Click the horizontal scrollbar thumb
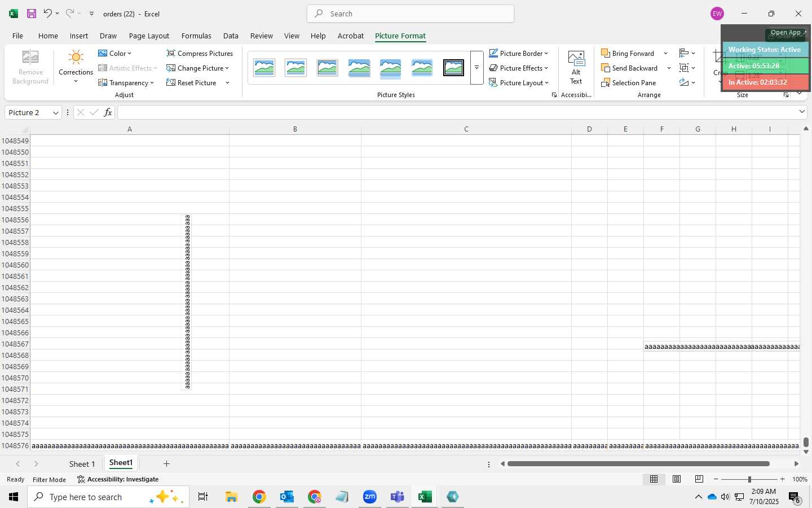The image size is (812, 508). (638, 464)
